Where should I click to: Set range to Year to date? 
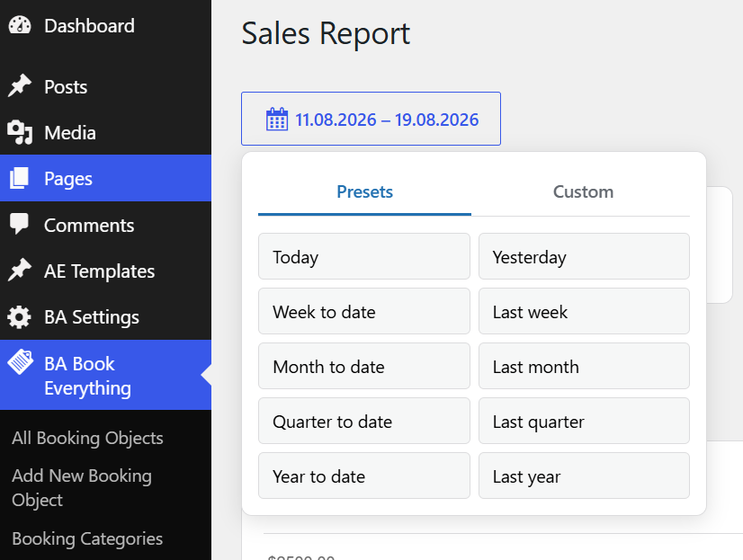364,476
